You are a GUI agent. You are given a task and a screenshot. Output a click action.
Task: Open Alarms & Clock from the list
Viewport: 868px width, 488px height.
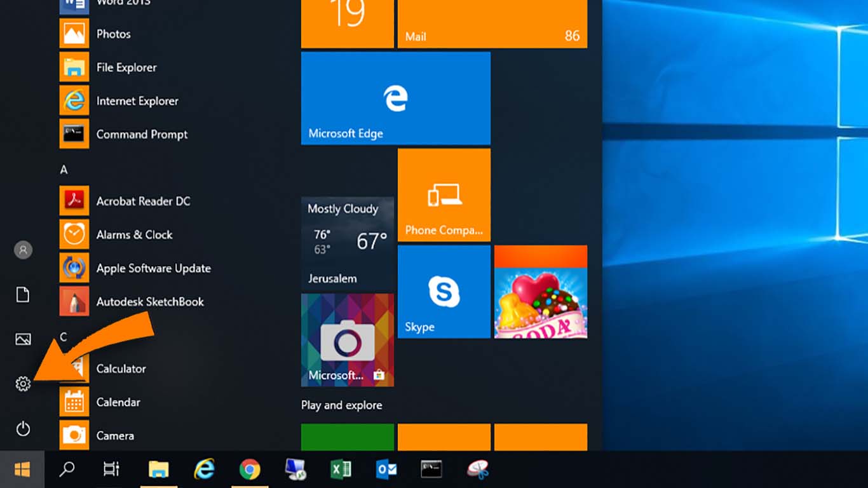[x=133, y=234]
